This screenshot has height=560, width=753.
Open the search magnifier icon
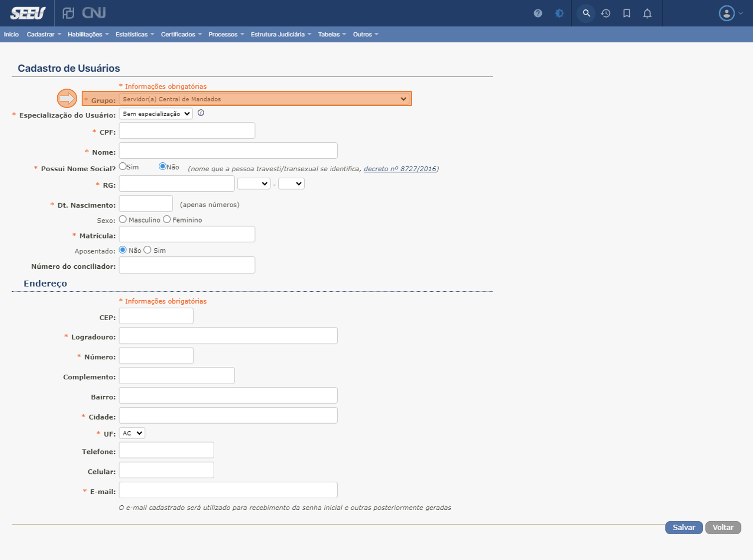(x=586, y=13)
